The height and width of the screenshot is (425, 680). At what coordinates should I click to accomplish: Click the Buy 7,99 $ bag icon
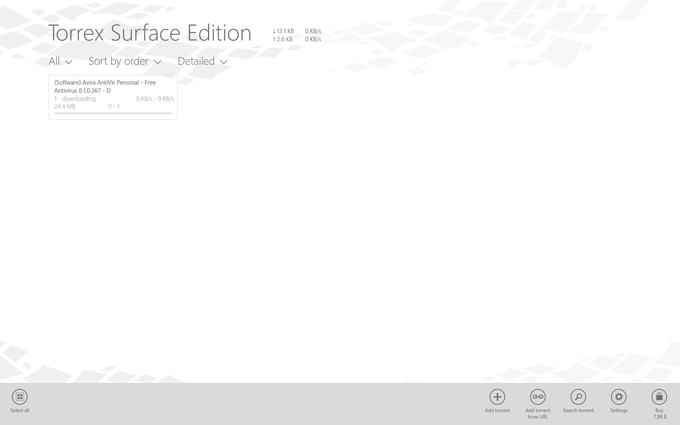(x=659, y=397)
